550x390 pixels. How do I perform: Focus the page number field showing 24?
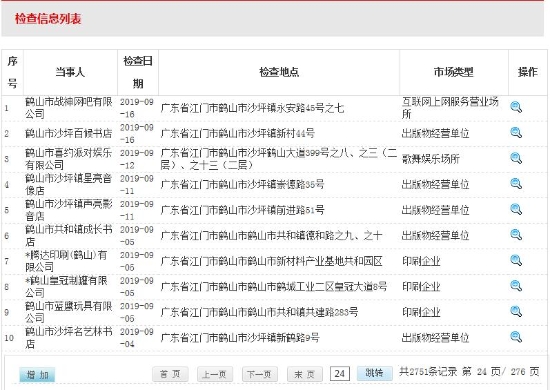pos(340,374)
